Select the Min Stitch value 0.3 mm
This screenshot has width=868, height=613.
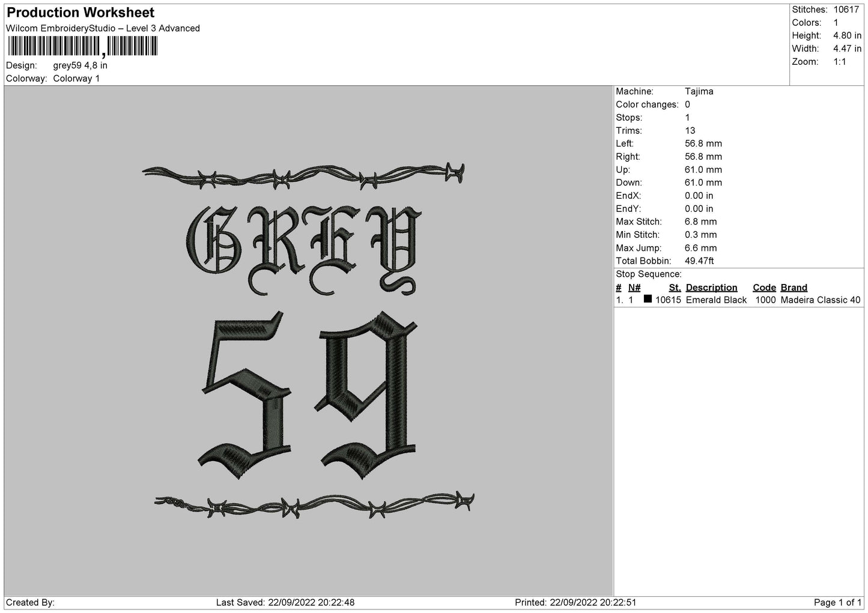[701, 235]
